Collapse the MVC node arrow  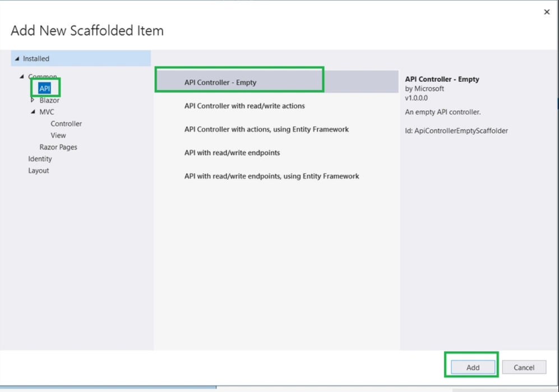[x=33, y=112]
